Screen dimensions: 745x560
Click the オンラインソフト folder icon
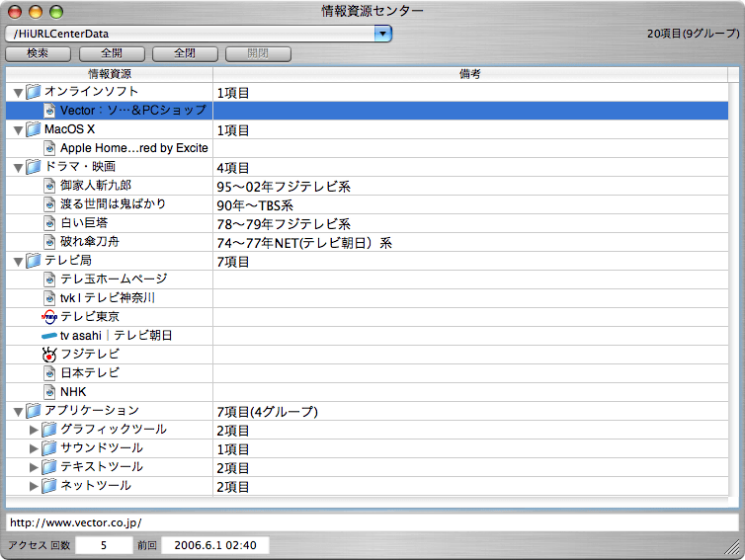pos(34,92)
